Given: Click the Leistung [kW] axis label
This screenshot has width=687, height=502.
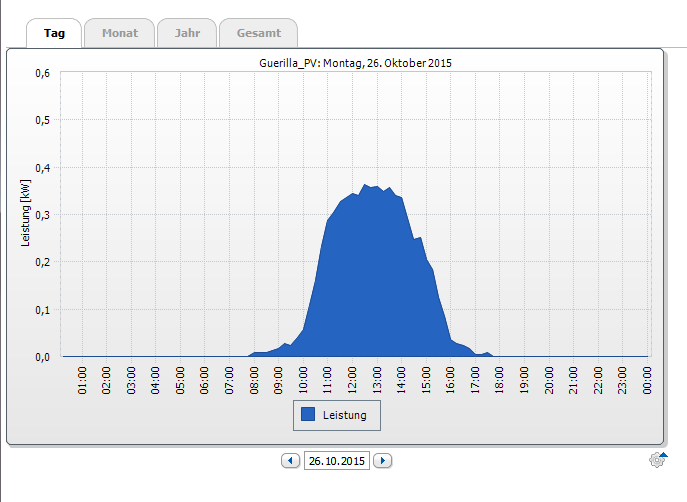Looking at the screenshot, I should click(27, 215).
